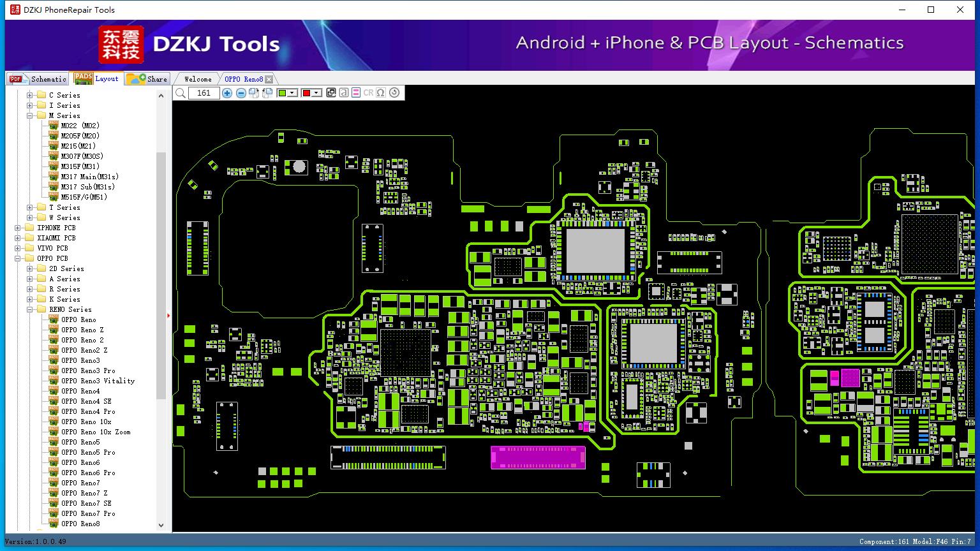Collapse the RENO Series tree folder
This screenshot has height=551, width=980.
(x=30, y=309)
